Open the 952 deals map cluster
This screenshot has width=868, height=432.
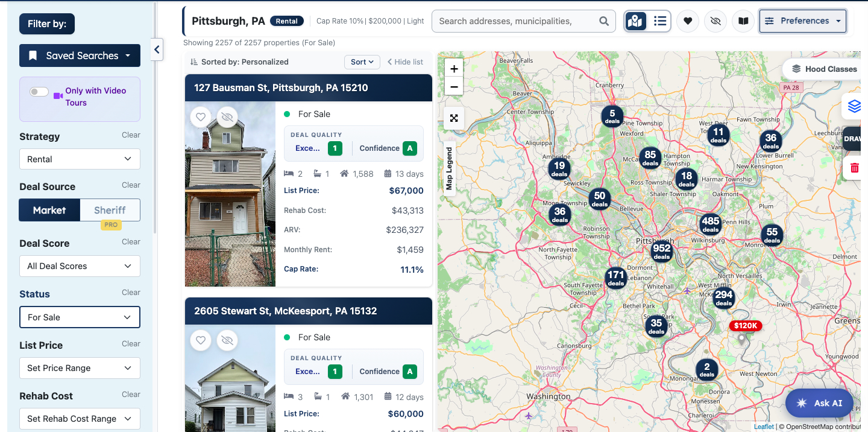point(662,251)
